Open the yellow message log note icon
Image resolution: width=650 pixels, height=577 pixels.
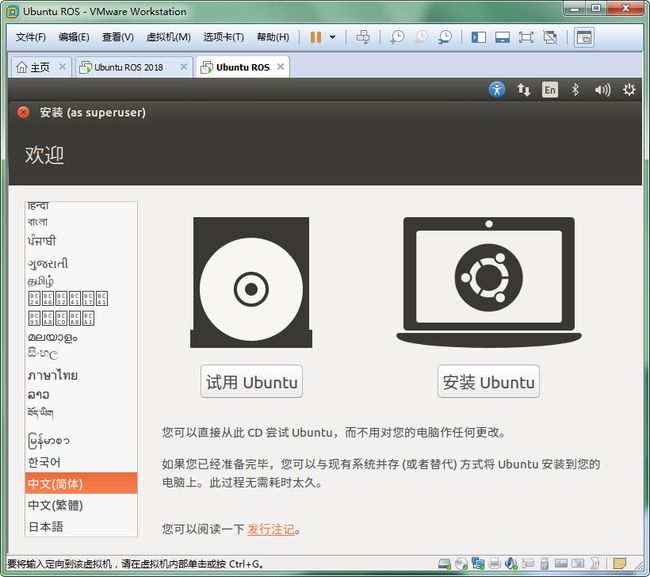(x=620, y=564)
